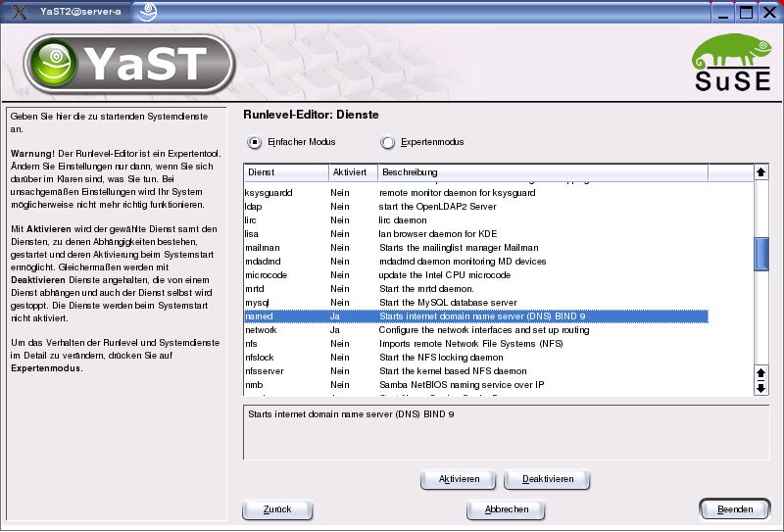Click the 'Runlevel-Editor: Dienste' heading
The width and height of the screenshot is (784, 532).
pyautogui.click(x=311, y=115)
